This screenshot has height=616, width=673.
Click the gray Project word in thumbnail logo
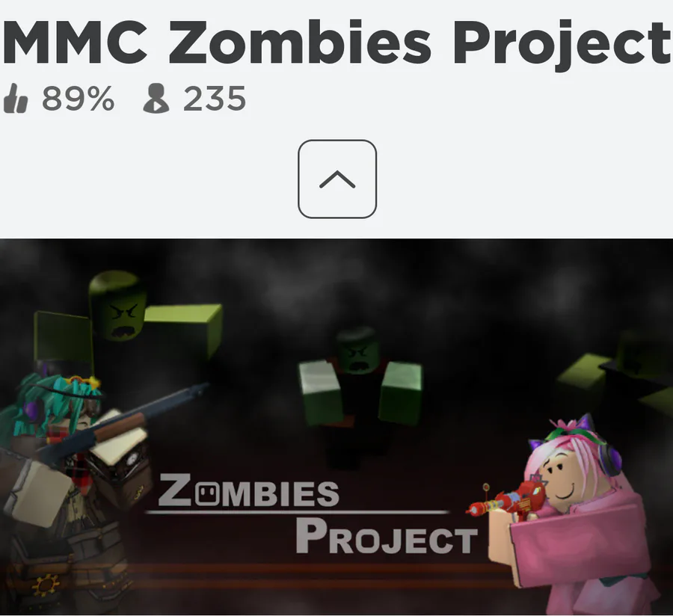387,536
